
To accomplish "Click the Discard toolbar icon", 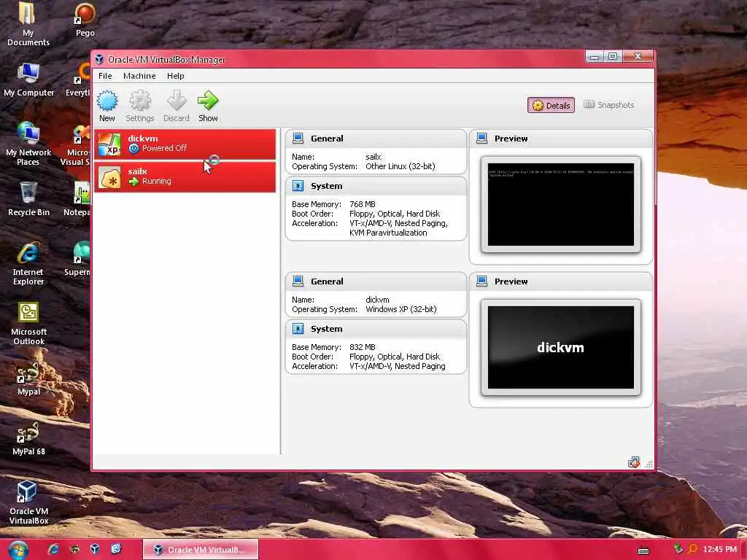I will pos(177,101).
